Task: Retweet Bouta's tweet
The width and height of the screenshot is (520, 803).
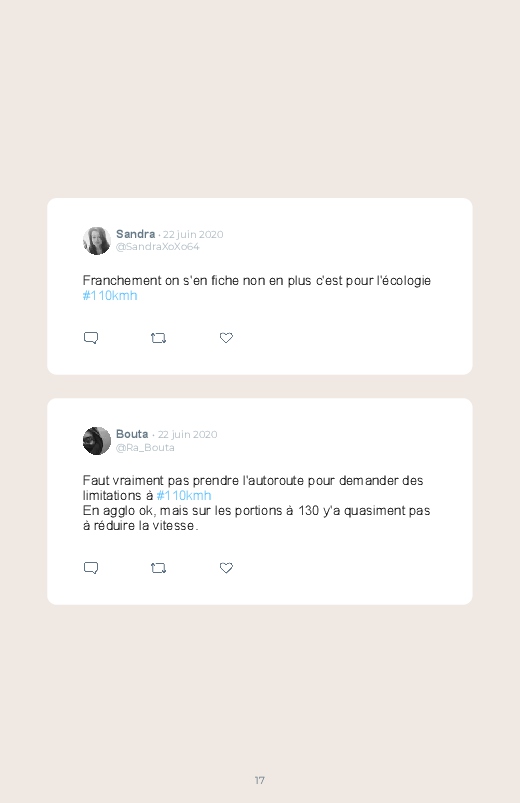Action: pos(158,568)
